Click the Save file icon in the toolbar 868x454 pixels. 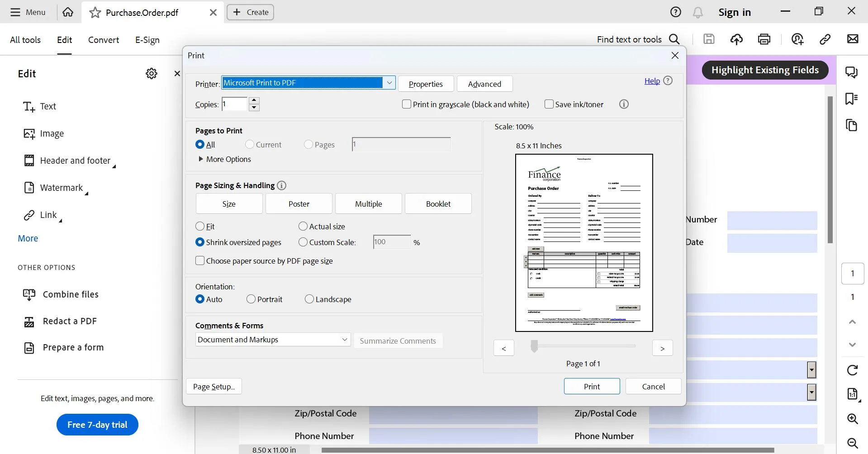tap(708, 39)
